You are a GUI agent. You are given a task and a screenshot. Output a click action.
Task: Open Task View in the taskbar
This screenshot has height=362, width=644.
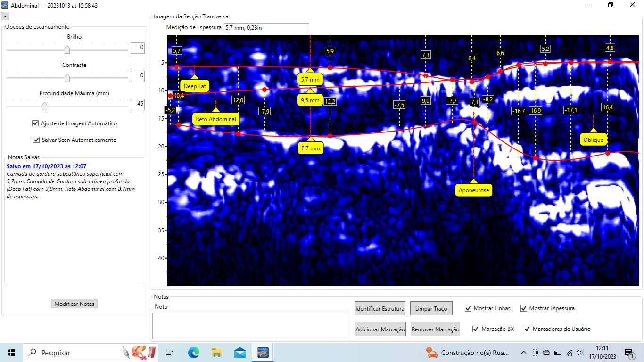tap(170, 353)
